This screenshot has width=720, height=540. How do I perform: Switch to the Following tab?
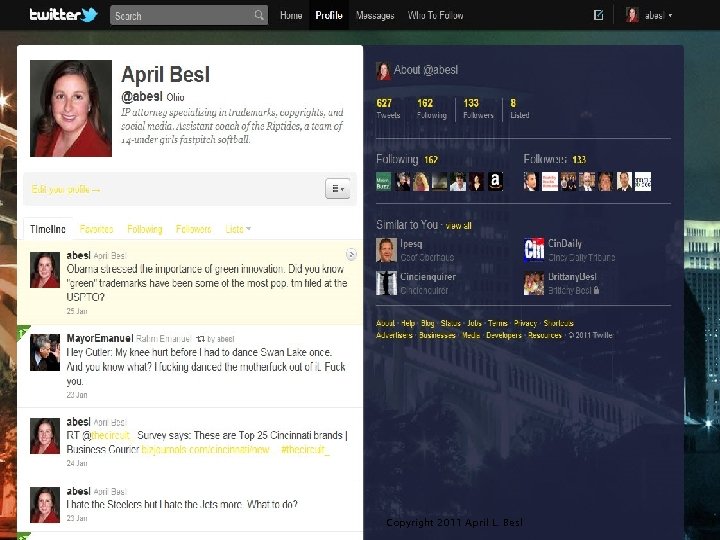point(145,229)
